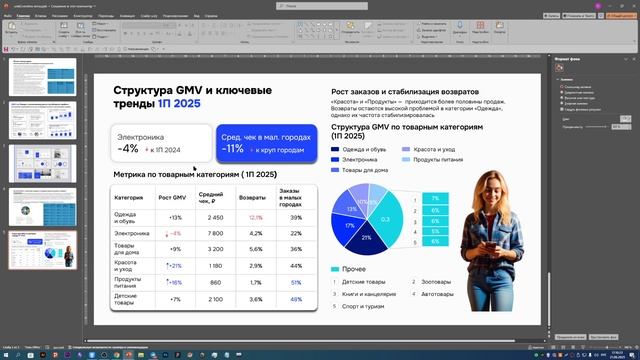Screen dimensions: 640x360
Task: Click the Упорядочить (Arrange) icon
Action: click(350, 26)
